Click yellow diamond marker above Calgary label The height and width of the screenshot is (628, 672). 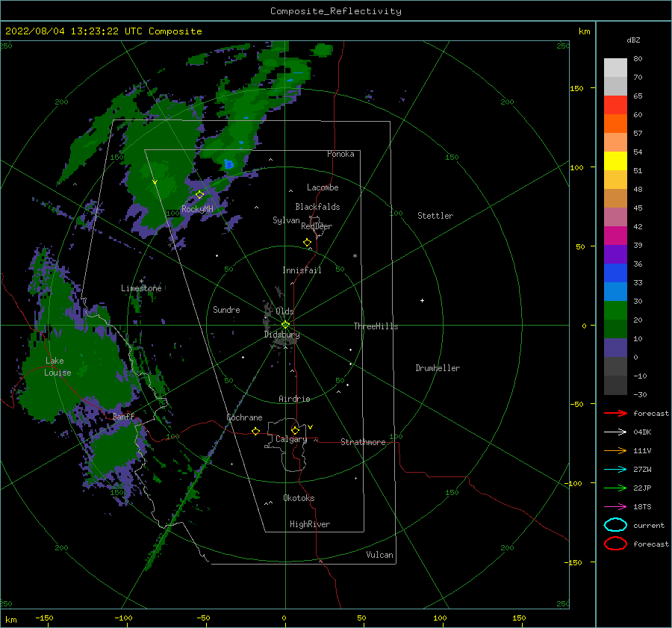[295, 430]
